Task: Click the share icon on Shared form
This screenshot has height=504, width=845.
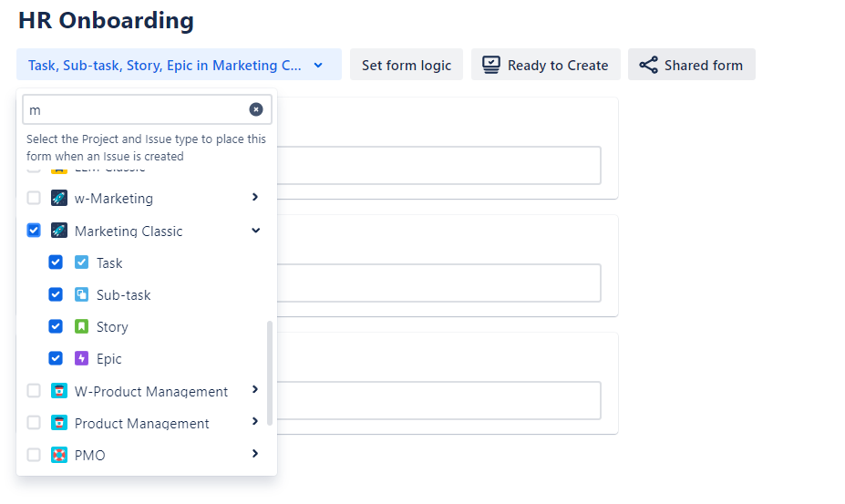Action: (x=648, y=65)
